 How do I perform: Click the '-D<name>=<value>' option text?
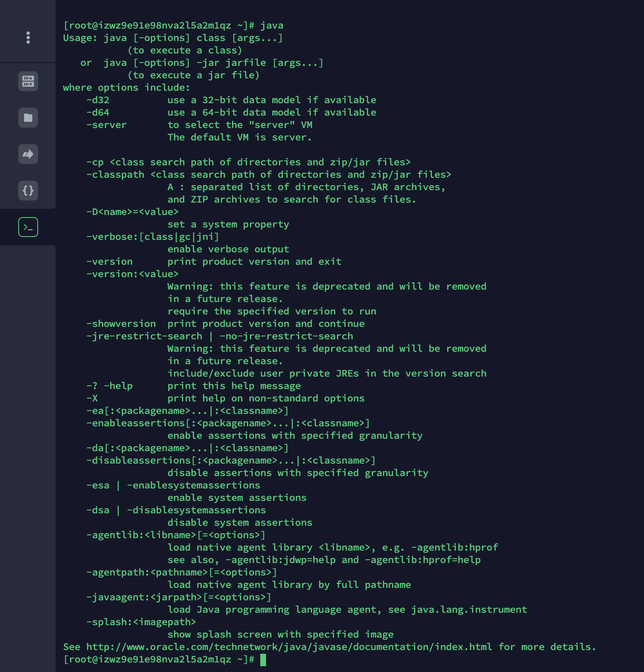pyautogui.click(x=132, y=212)
